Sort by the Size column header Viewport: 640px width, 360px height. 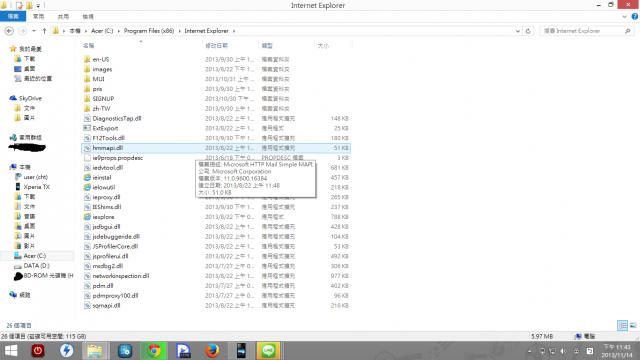click(323, 46)
